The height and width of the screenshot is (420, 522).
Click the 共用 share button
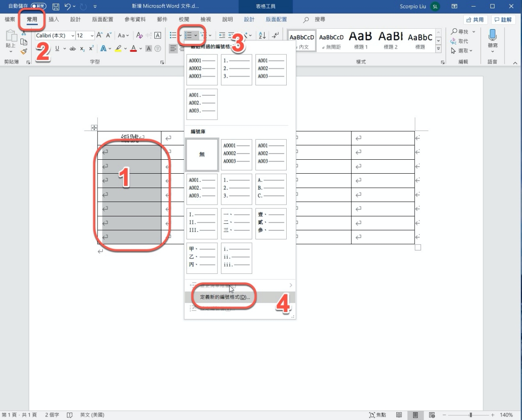pos(475,20)
